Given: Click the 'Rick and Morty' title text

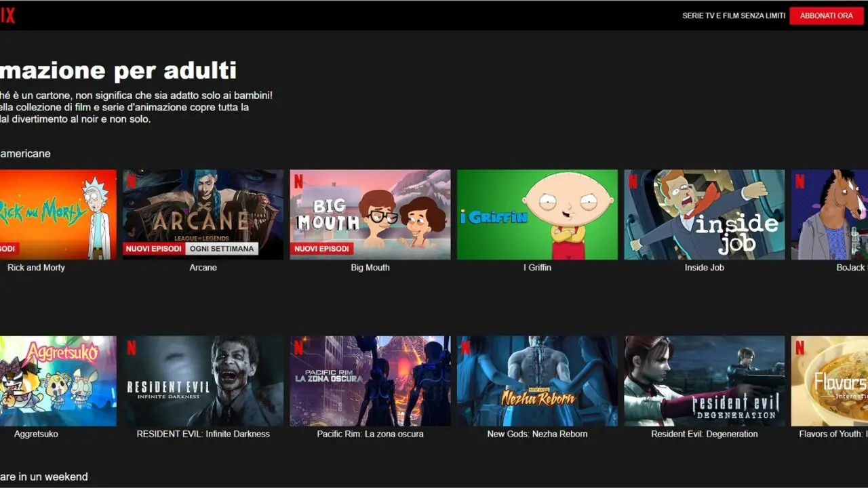Looking at the screenshot, I should [36, 268].
